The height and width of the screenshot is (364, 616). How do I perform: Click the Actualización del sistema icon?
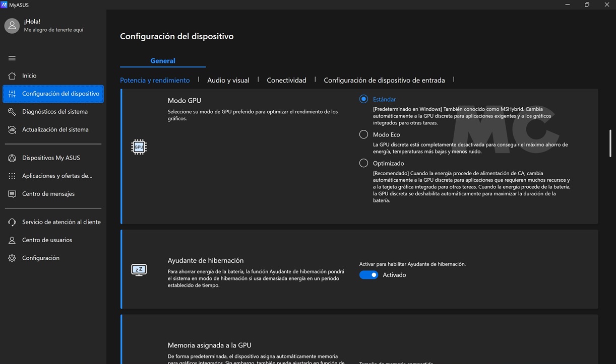tap(12, 130)
